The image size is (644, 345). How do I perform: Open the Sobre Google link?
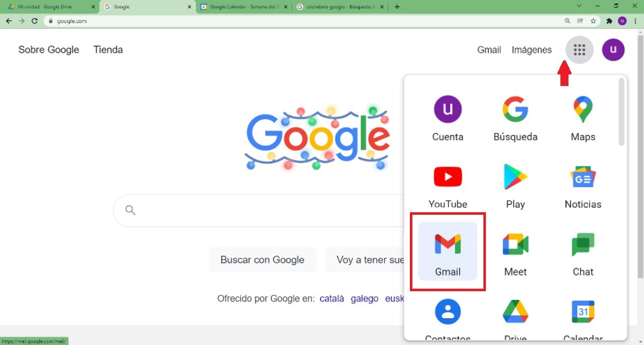coord(49,50)
